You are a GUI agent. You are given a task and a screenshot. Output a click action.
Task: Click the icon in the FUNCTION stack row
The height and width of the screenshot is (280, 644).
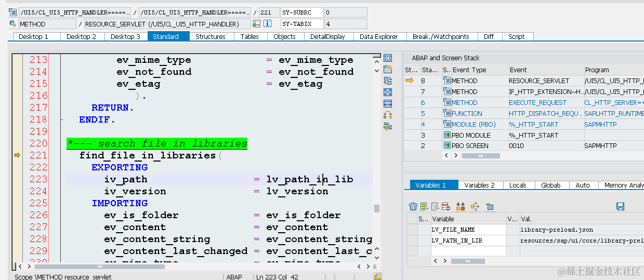(447, 113)
